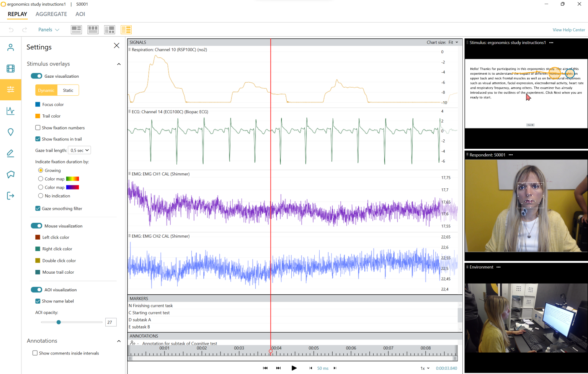Select the No indication radio option
The height and width of the screenshot is (374, 588).
pos(41,196)
